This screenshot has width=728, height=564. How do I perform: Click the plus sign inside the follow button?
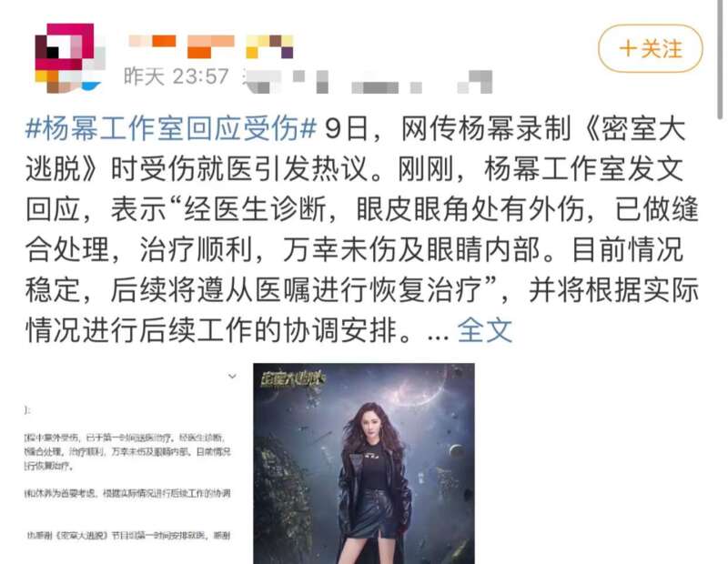point(628,49)
